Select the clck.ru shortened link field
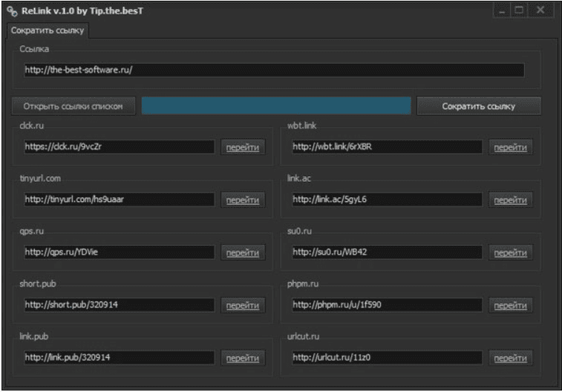The width and height of the screenshot is (562, 392). click(x=119, y=146)
